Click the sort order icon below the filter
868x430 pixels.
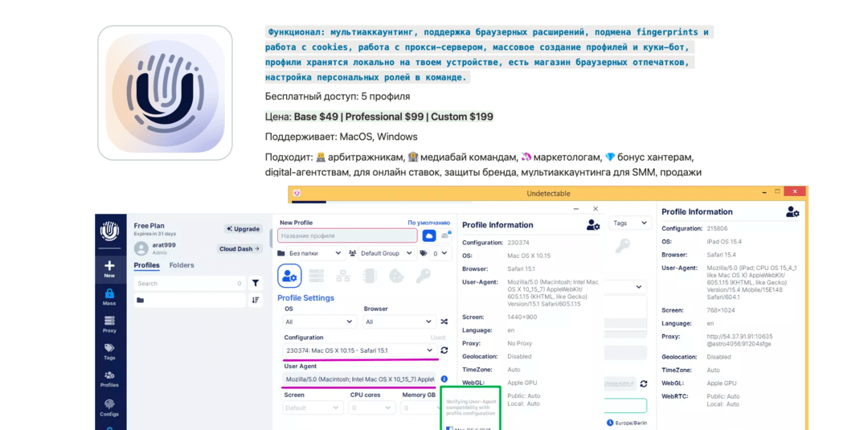point(256,300)
